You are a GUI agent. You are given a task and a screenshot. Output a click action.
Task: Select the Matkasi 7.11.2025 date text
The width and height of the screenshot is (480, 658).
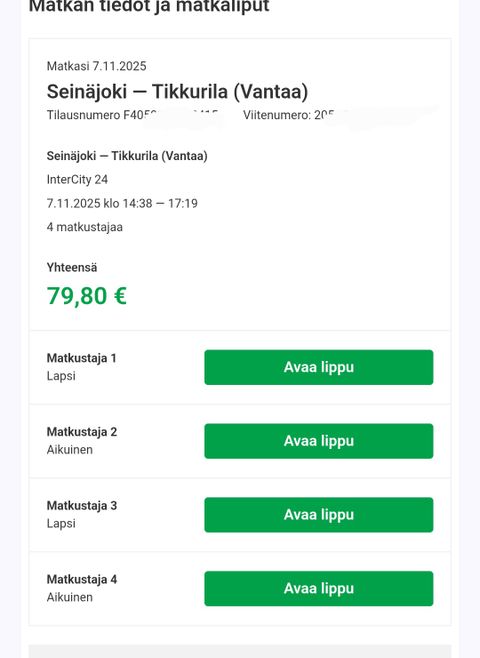[97, 66]
